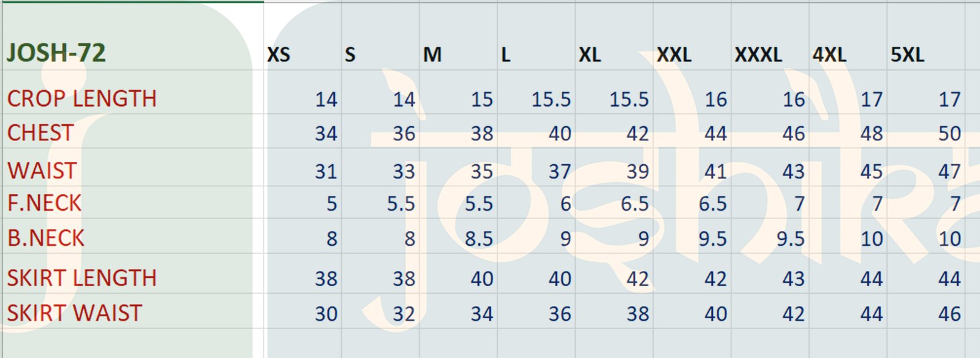Click the crop length value for size M
The image size is (980, 358).
(x=481, y=99)
